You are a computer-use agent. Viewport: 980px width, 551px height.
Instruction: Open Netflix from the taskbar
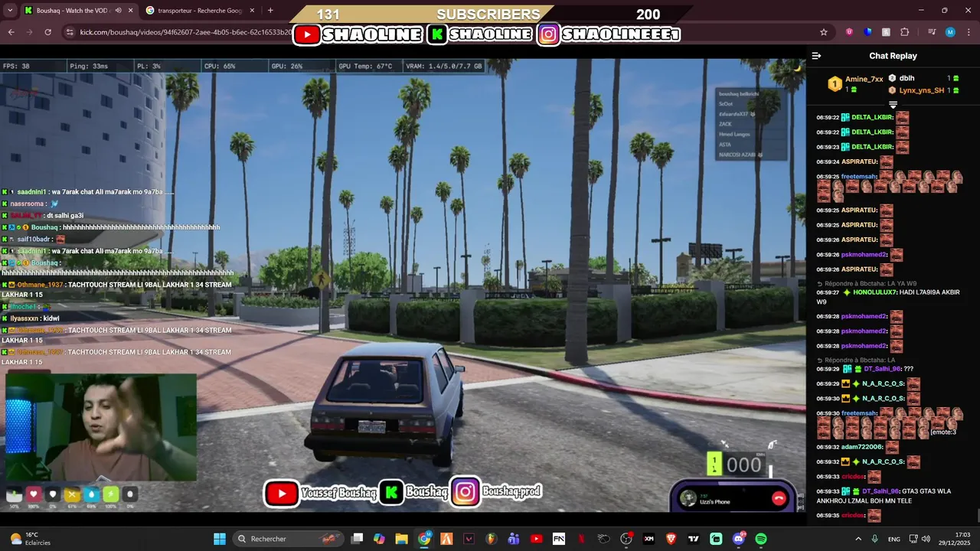tap(581, 539)
